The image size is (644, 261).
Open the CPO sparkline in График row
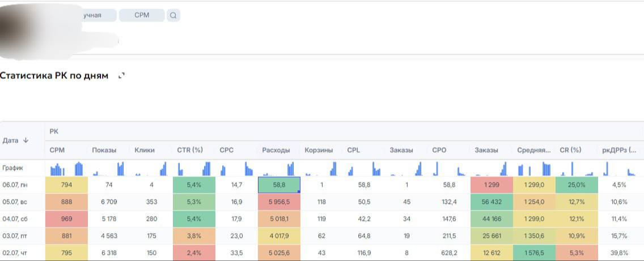(449, 169)
